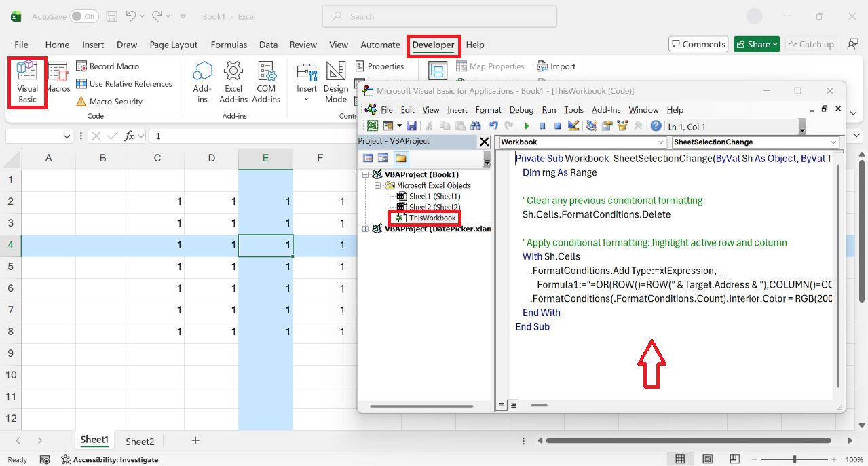Switch to the Developer ribbon tab

[434, 45]
